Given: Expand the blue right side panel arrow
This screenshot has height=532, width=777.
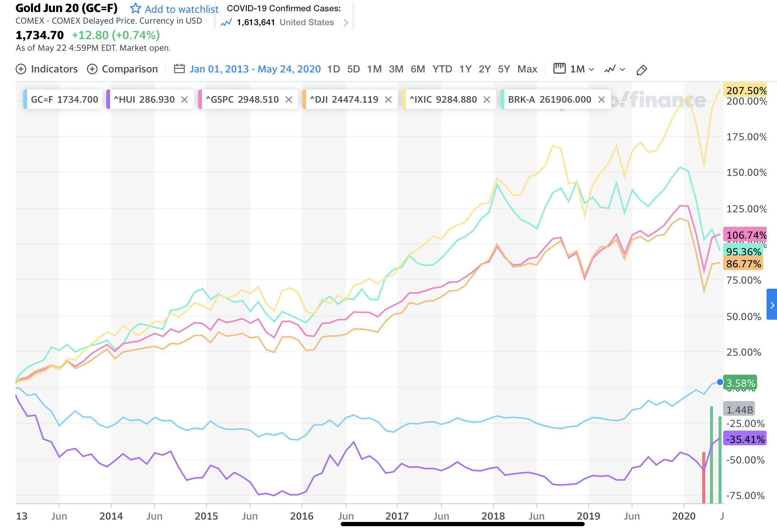Looking at the screenshot, I should coord(772,305).
